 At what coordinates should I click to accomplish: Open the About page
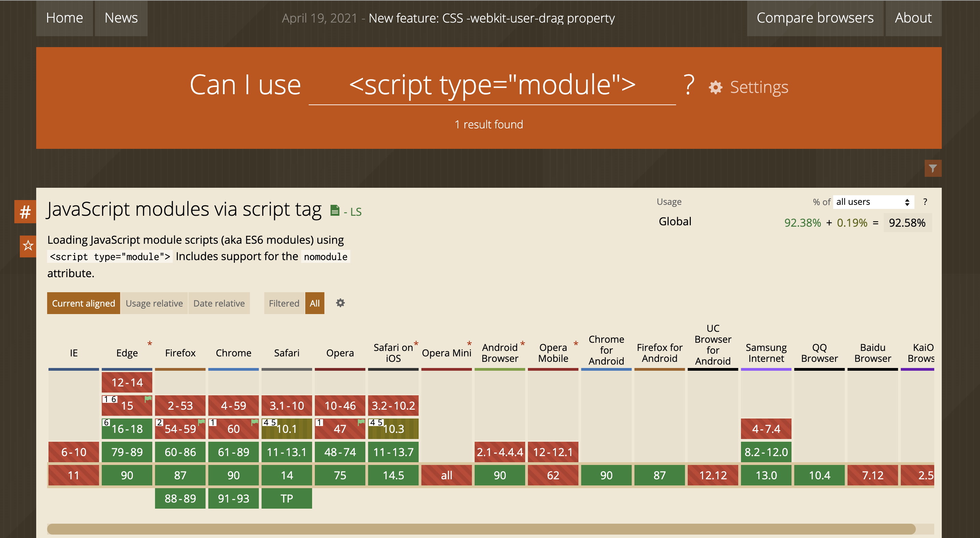click(x=913, y=18)
